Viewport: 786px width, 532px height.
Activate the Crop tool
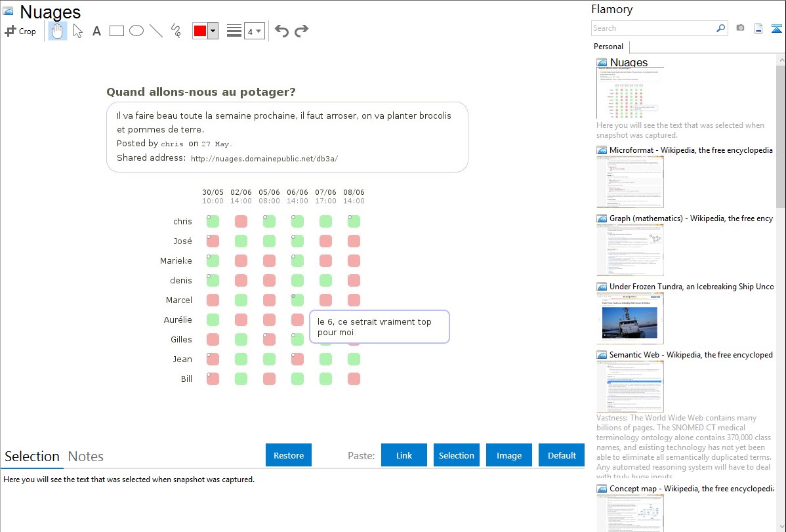pos(20,31)
